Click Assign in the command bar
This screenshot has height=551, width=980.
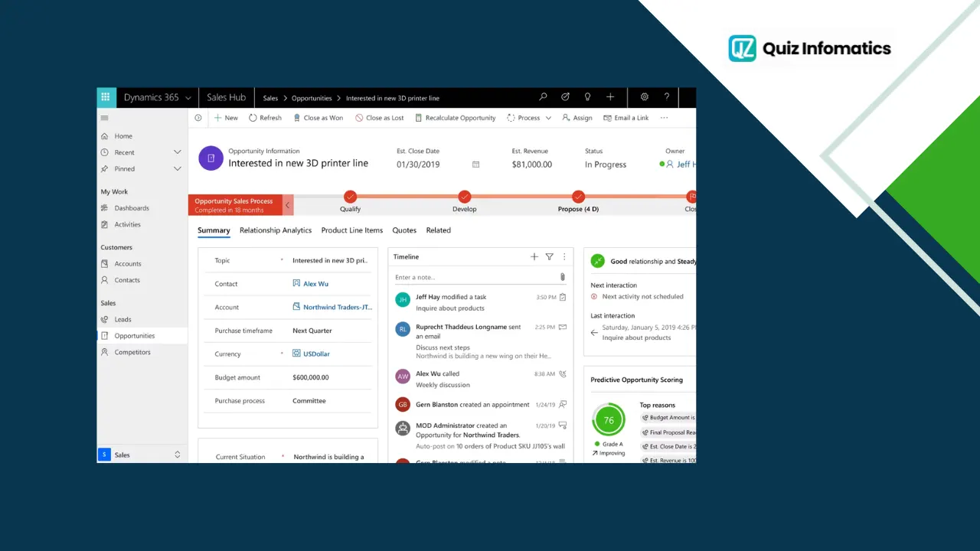pos(577,118)
